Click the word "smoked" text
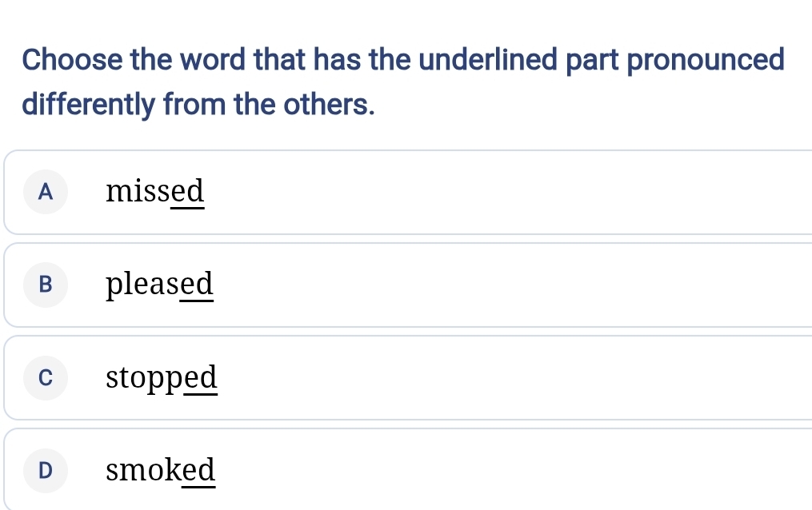This screenshot has height=510, width=812. pyautogui.click(x=160, y=469)
